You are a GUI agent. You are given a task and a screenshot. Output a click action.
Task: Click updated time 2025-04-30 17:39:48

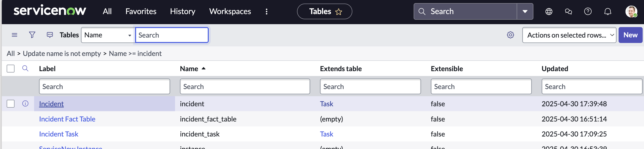[x=574, y=104]
